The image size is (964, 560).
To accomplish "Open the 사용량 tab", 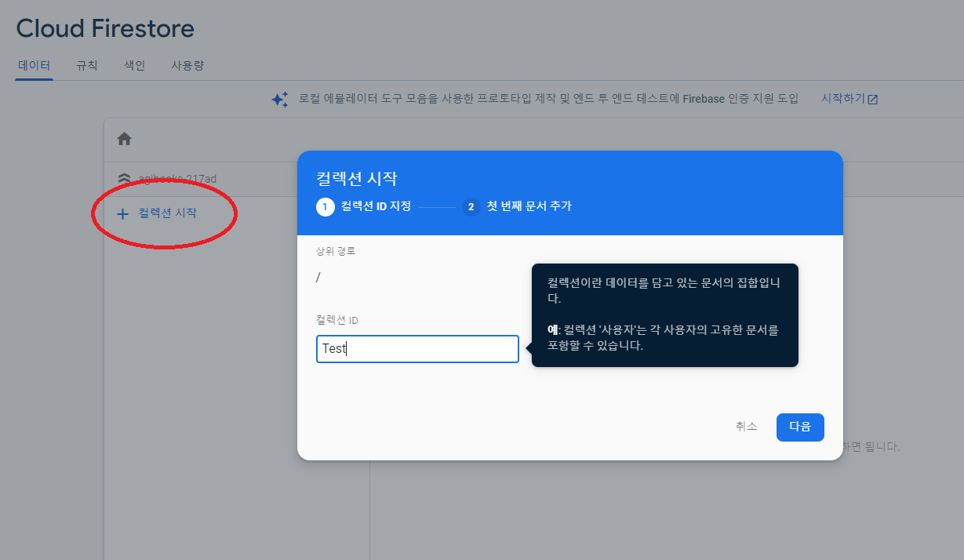I will pyautogui.click(x=187, y=66).
